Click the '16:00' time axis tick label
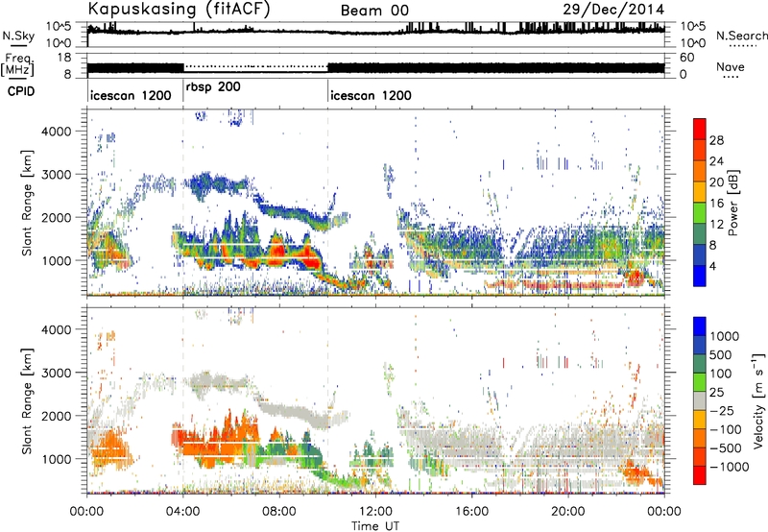The height and width of the screenshot is (532, 768). click(x=471, y=512)
